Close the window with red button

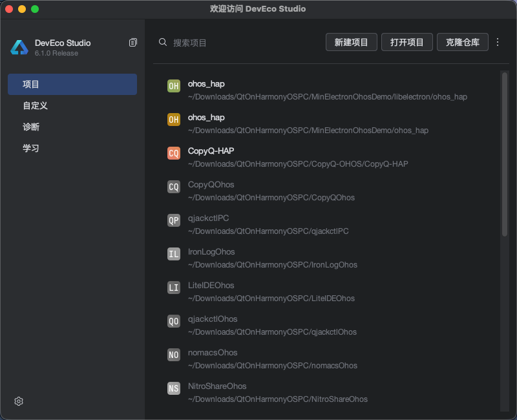click(x=9, y=9)
